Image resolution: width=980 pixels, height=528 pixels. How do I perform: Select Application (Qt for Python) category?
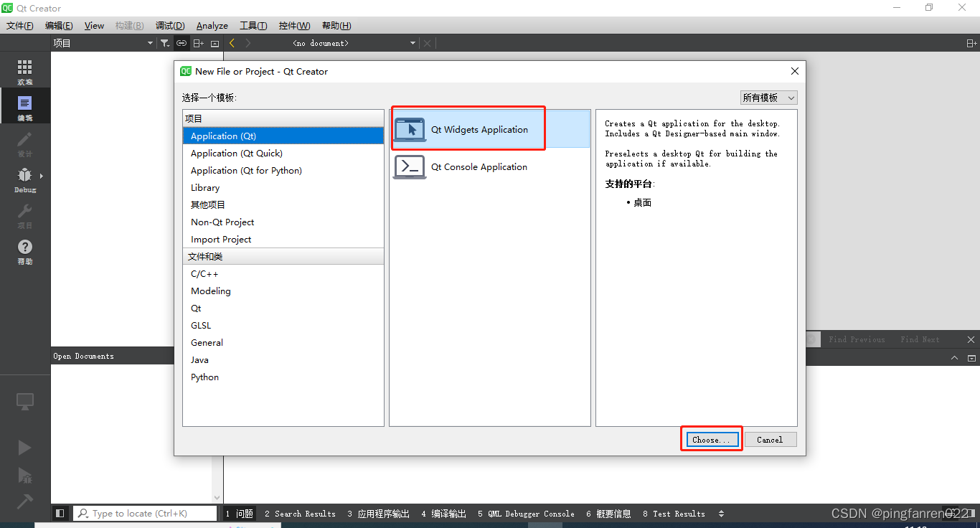click(283, 171)
